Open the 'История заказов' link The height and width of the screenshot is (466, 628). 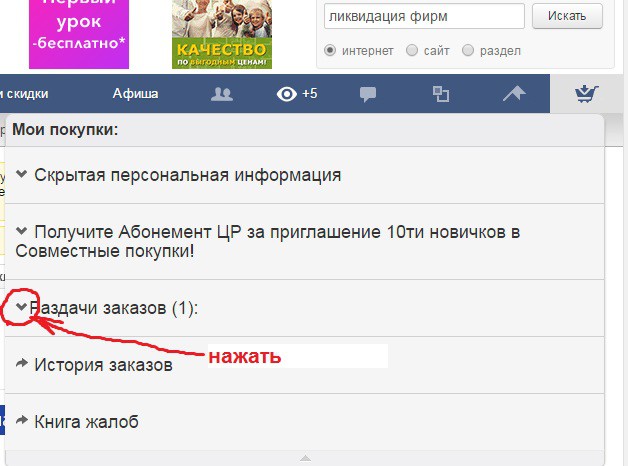point(103,365)
